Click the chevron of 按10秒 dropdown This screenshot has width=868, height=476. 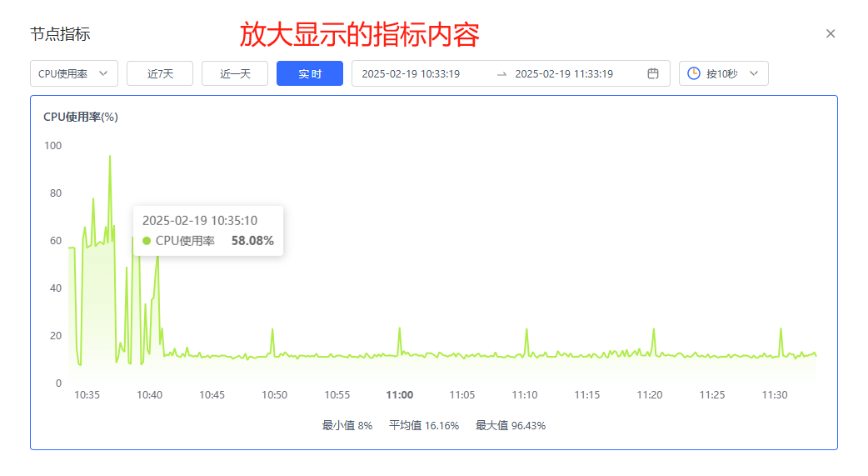753,73
